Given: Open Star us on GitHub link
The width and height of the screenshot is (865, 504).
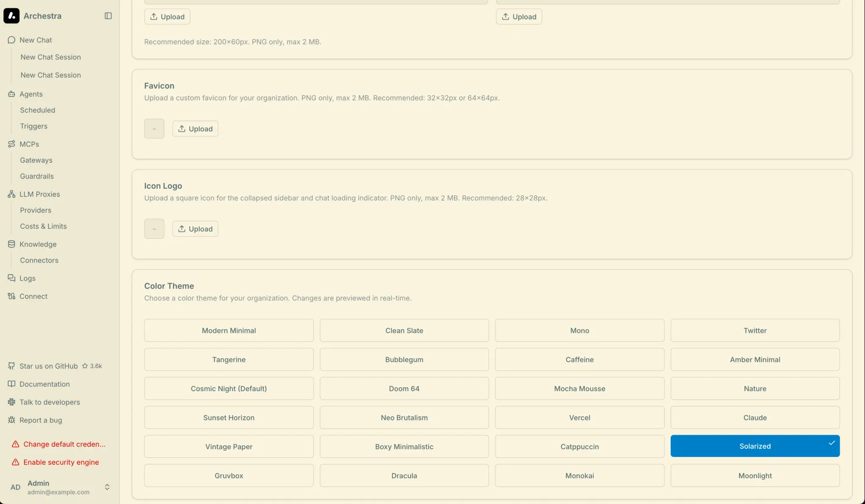Looking at the screenshot, I should coord(49,366).
